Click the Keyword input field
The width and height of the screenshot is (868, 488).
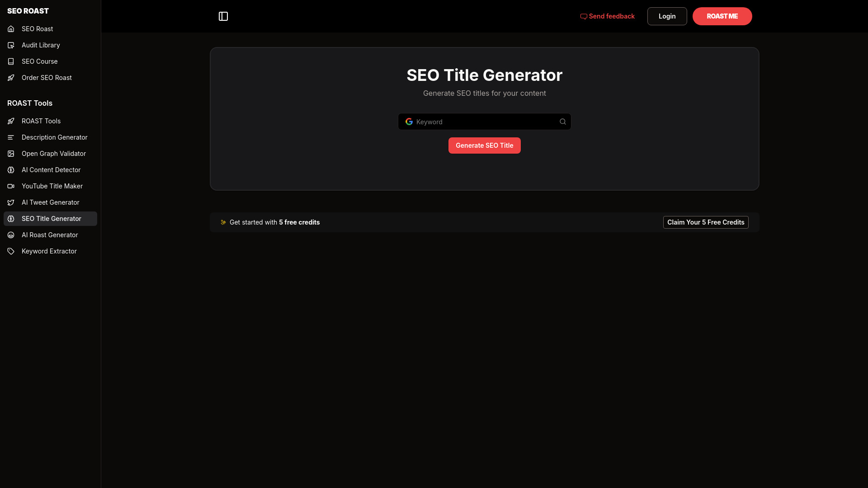[x=484, y=122]
